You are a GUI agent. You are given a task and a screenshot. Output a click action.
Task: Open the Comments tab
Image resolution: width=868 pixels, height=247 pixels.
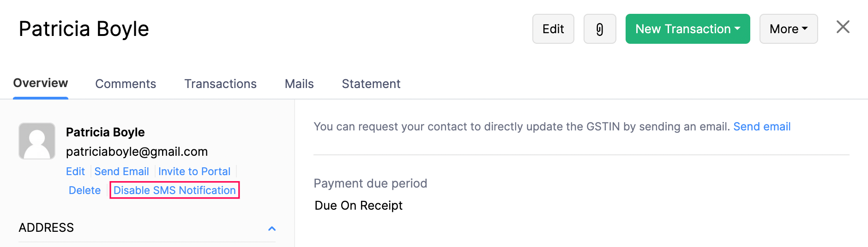click(x=126, y=84)
